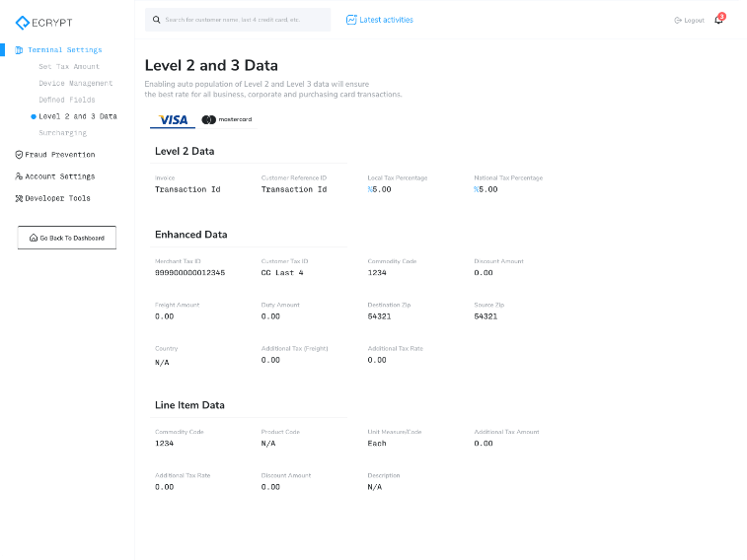
Task: Click the Latest activities chart icon
Action: pos(351,20)
